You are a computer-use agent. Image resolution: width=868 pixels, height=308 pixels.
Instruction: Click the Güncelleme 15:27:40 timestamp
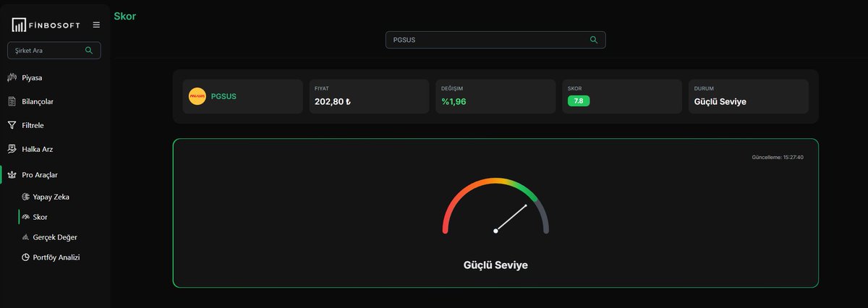tap(778, 157)
